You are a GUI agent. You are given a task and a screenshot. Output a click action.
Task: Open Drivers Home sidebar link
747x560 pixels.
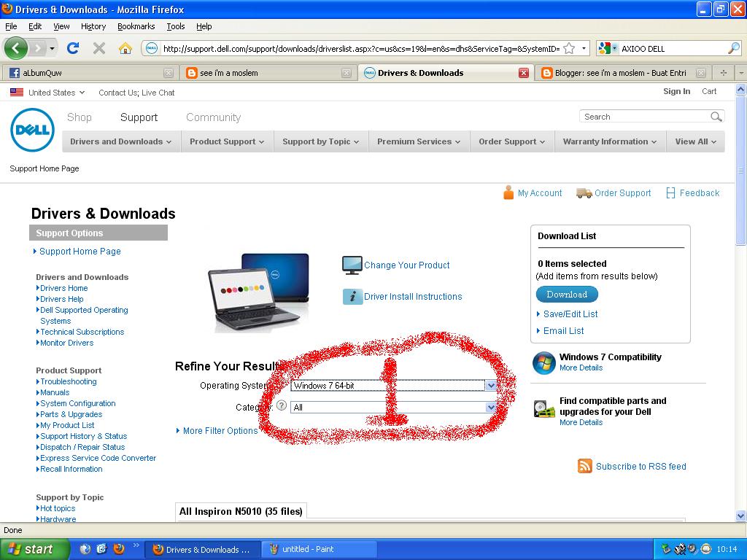64,288
